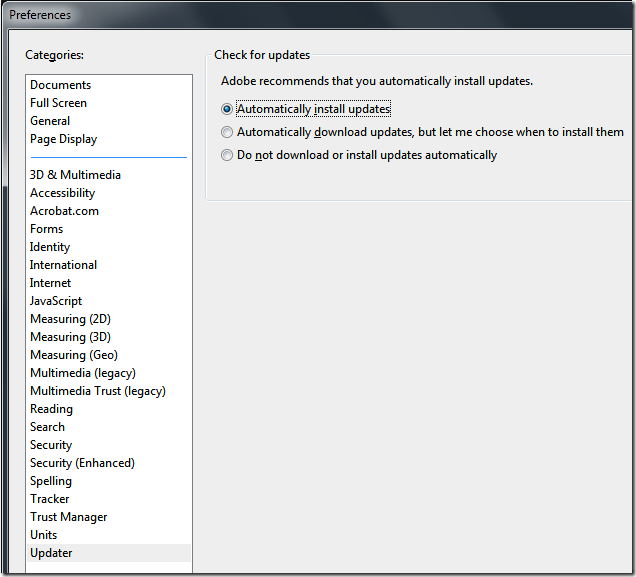Select 'Do not download or install updates' option
636x577 pixels.
[227, 155]
